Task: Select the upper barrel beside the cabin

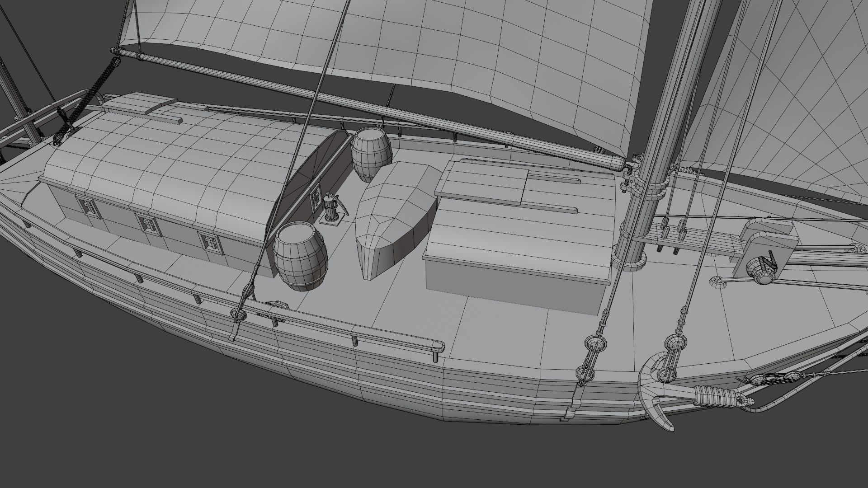Action: 372,153
